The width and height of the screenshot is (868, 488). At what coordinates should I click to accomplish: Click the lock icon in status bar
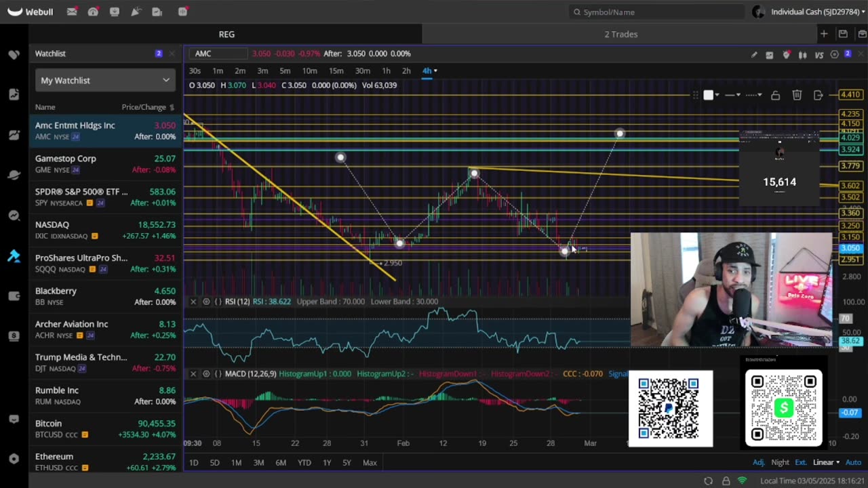(x=726, y=481)
